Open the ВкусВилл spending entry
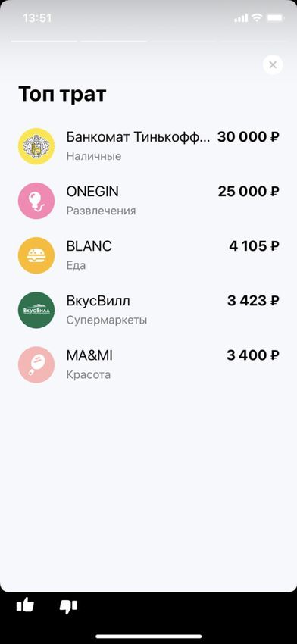This screenshot has height=644, width=297. (148, 310)
